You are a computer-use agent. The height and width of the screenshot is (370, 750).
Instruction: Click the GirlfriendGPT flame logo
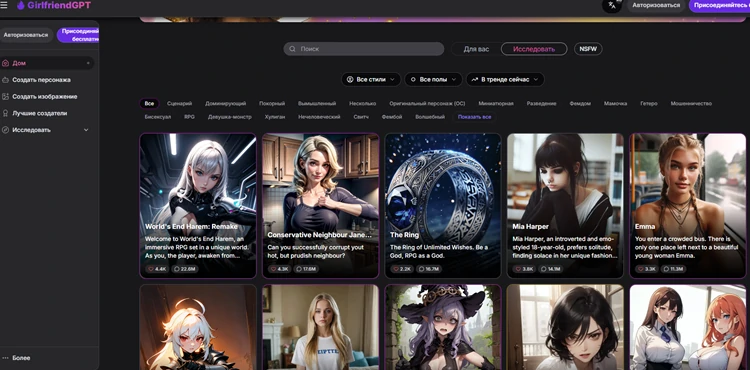click(x=21, y=6)
